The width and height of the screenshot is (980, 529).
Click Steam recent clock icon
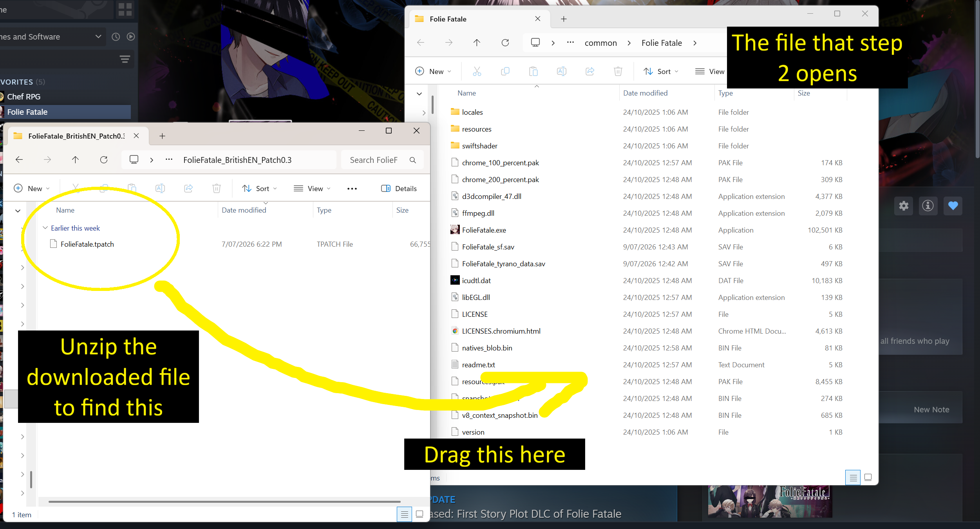pyautogui.click(x=116, y=37)
